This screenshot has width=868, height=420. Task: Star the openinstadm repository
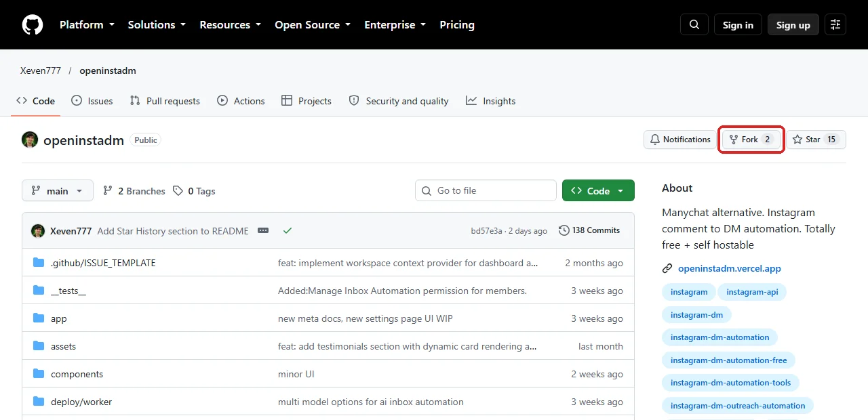(816, 140)
